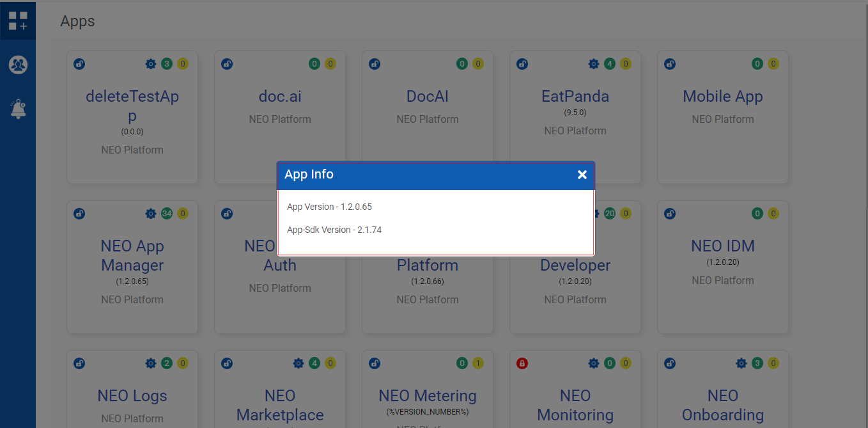The width and height of the screenshot is (868, 428).
Task: Open the Apps grid icon in sidebar
Action: (18, 20)
